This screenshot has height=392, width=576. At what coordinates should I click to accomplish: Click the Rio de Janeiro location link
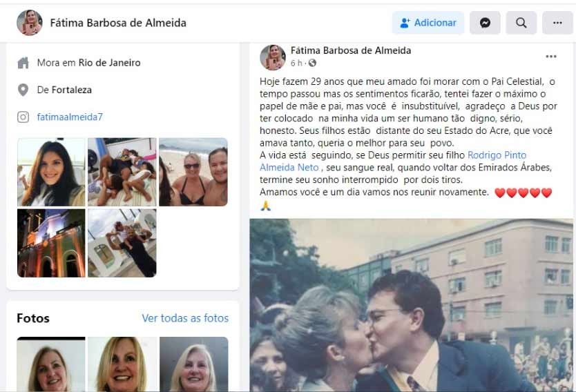pyautogui.click(x=110, y=63)
